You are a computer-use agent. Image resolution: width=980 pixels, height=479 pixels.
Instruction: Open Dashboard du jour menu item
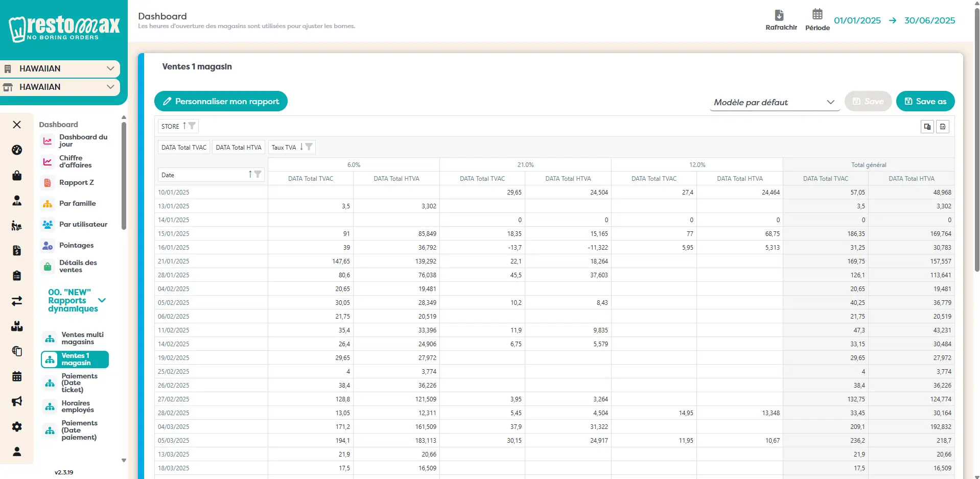75,141
